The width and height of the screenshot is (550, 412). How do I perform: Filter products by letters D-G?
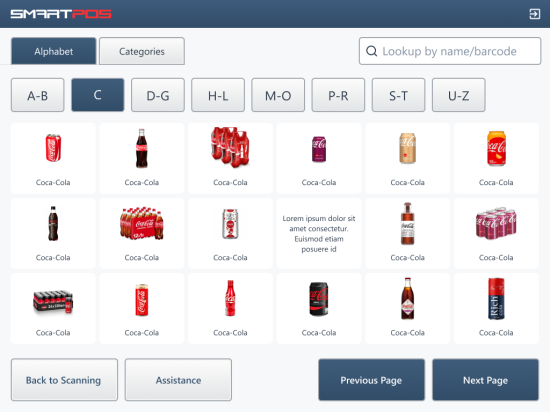[158, 95]
